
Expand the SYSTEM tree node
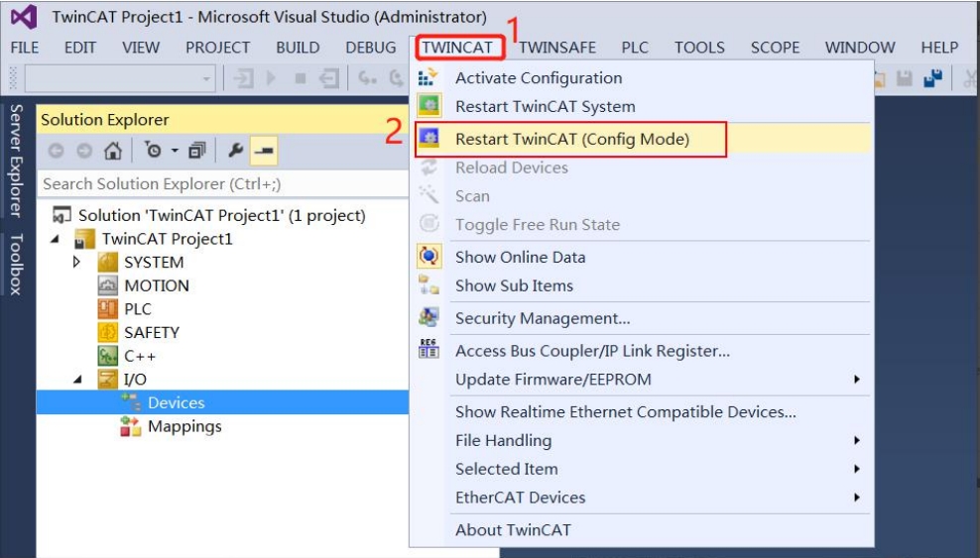(77, 263)
